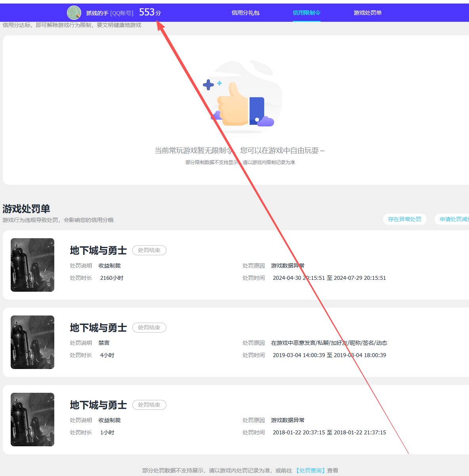Click the username 抓钱的手
Viewport: 469px width, 476px height.
coord(97,13)
